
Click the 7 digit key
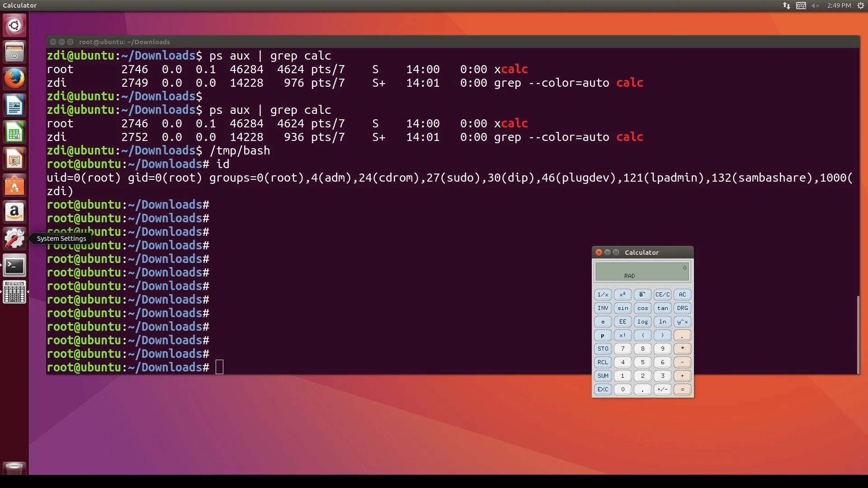coord(623,349)
